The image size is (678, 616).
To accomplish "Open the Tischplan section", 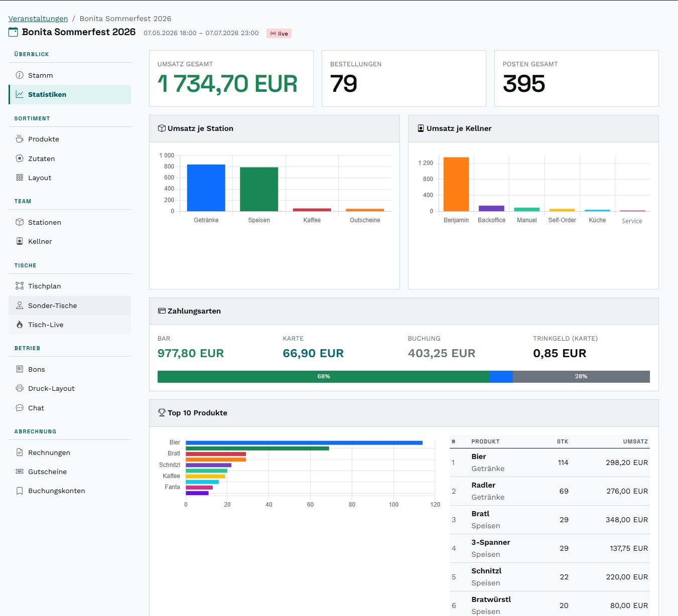I will click(70, 286).
